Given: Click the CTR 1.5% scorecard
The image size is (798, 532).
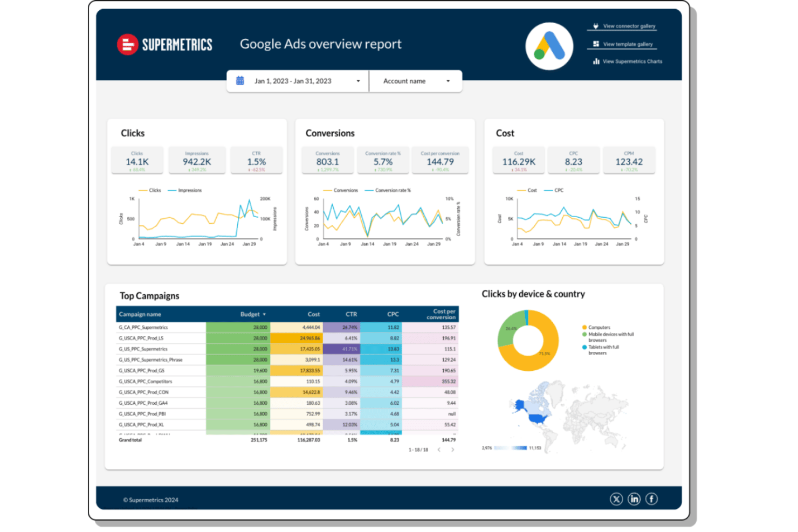Looking at the screenshot, I should pos(256,161).
